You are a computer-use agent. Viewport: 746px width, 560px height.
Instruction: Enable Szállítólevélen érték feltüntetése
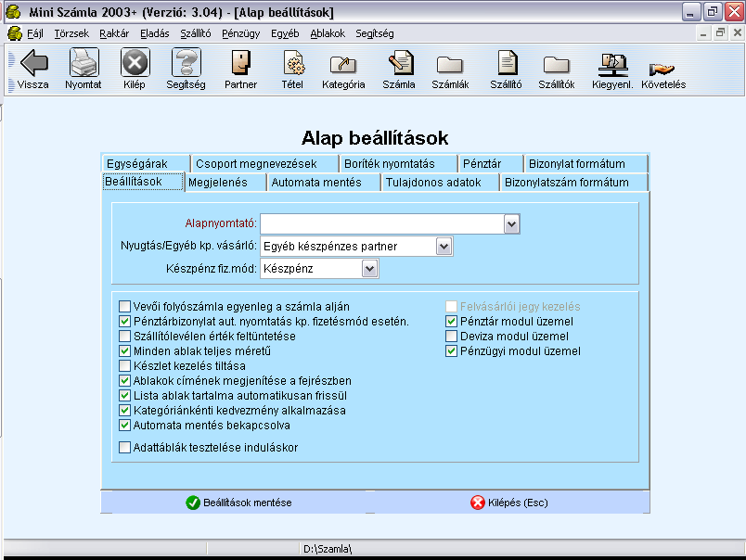[x=124, y=337]
